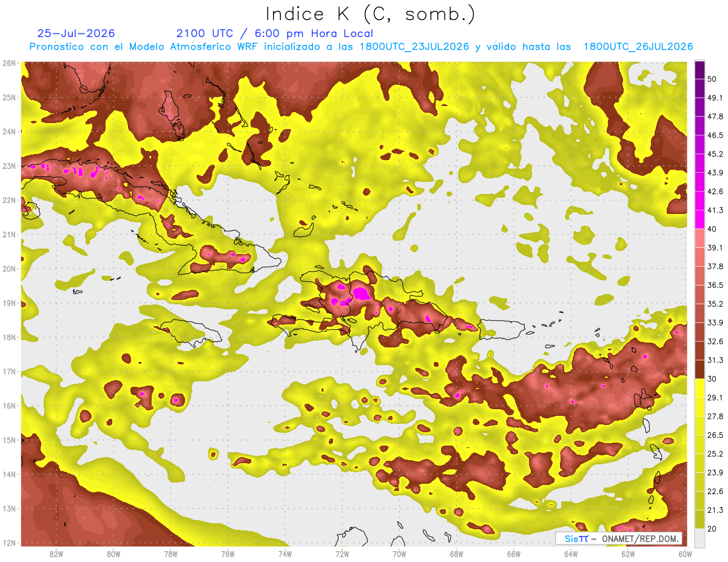
Task: Click the latitude axis label "24N"
Action: [9, 132]
